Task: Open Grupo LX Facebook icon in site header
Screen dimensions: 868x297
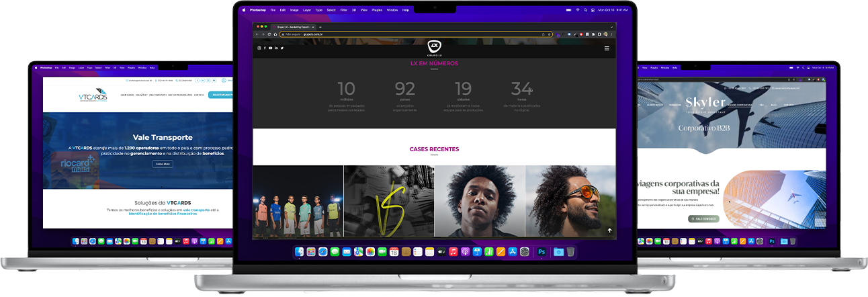Action: [x=265, y=48]
